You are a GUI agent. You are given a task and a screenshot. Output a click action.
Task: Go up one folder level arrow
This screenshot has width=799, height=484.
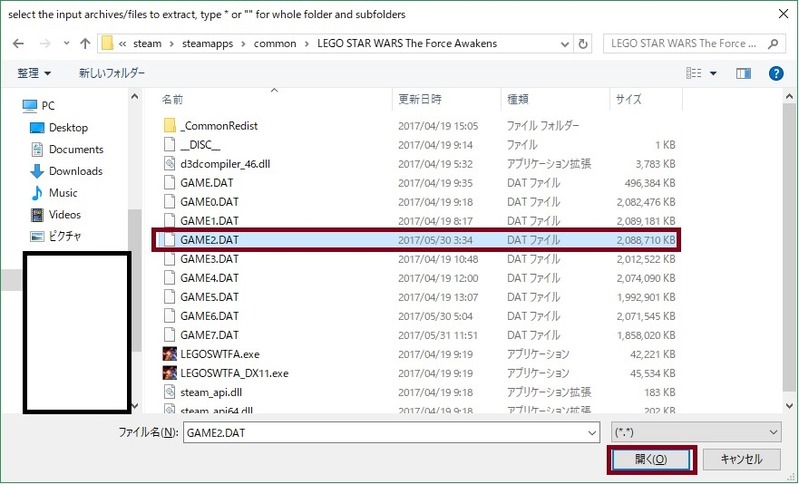coord(85,44)
